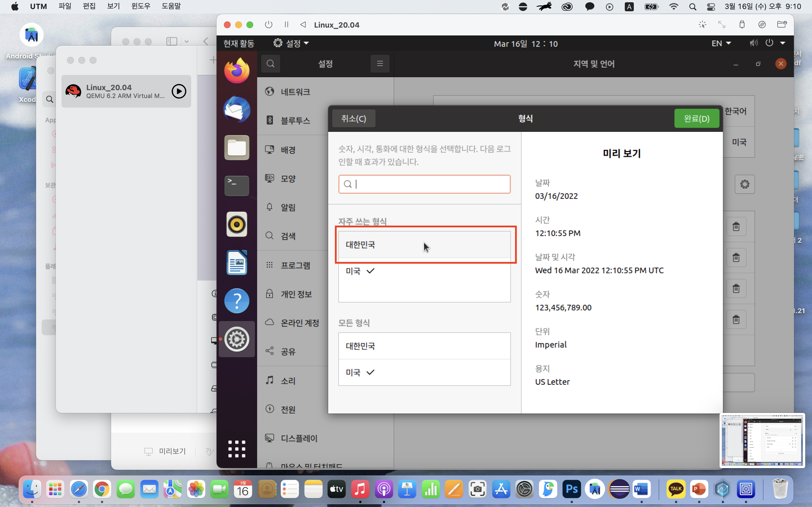Open LibreOffice Writer from the dock
This screenshot has height=507, width=812.
click(237, 263)
